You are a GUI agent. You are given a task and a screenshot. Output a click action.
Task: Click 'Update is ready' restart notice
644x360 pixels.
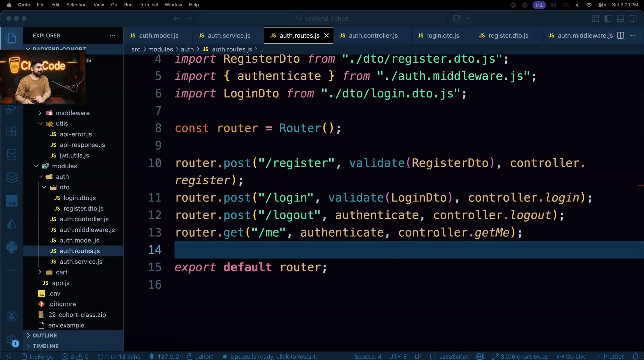pos(273,356)
